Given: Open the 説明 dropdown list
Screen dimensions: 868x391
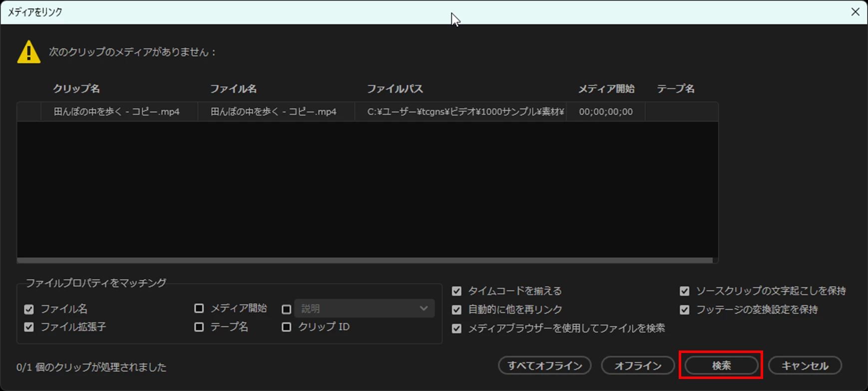Looking at the screenshot, I should (x=365, y=308).
